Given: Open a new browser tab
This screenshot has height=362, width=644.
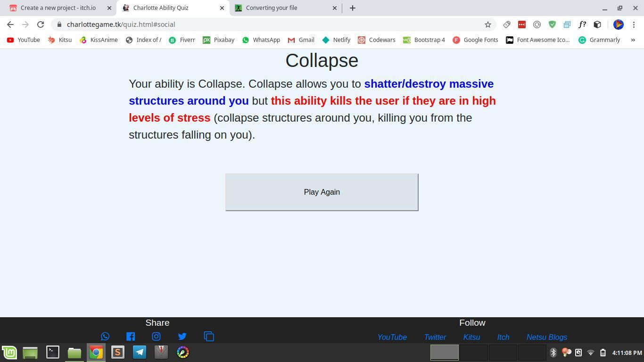Looking at the screenshot, I should coord(353,8).
